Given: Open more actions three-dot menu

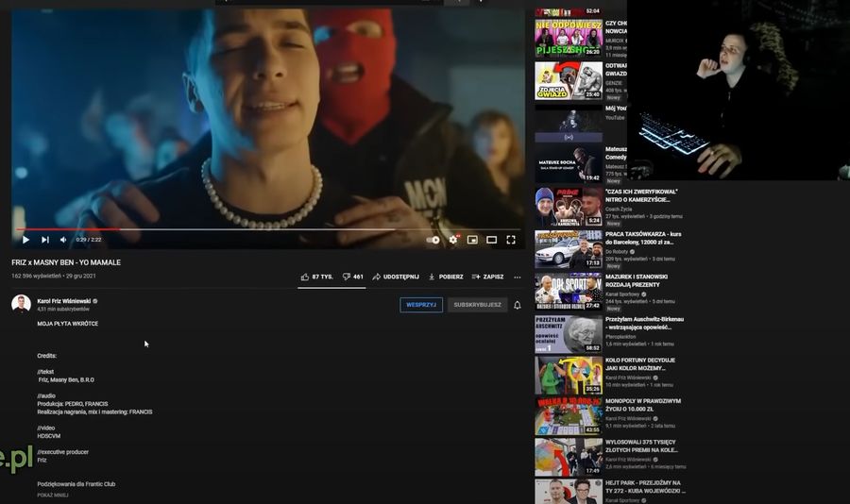Looking at the screenshot, I should click(518, 277).
